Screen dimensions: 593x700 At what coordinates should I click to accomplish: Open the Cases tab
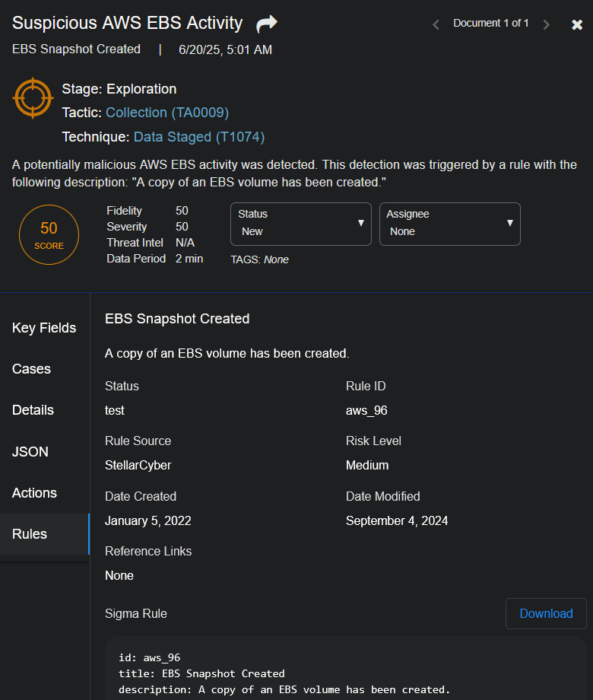tap(32, 369)
